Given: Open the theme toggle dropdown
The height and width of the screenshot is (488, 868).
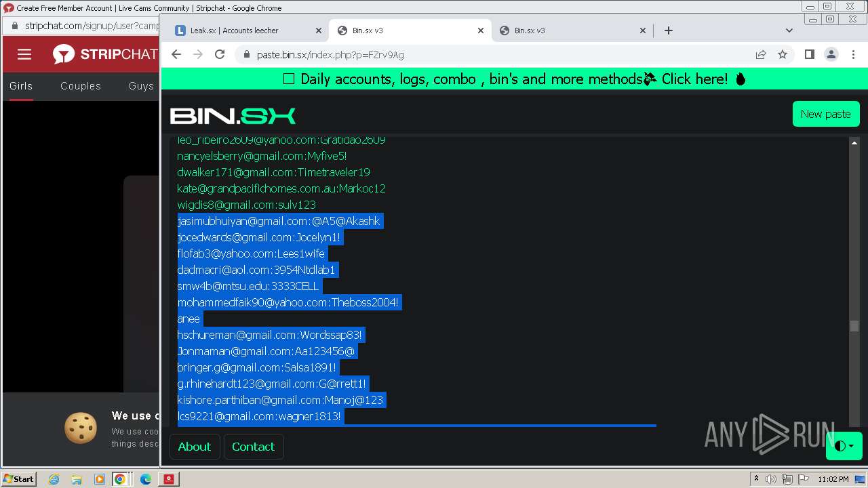Looking at the screenshot, I should (x=844, y=446).
